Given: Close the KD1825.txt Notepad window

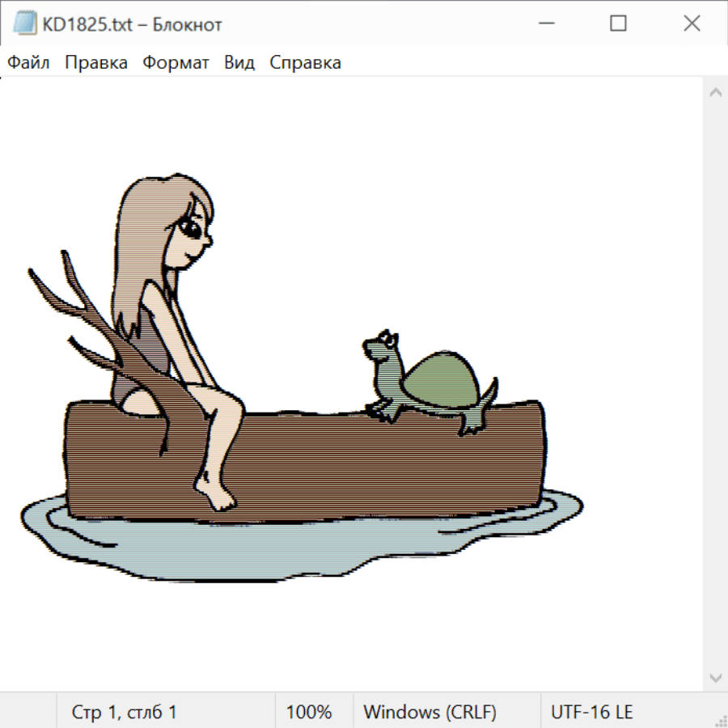Looking at the screenshot, I should (692, 24).
